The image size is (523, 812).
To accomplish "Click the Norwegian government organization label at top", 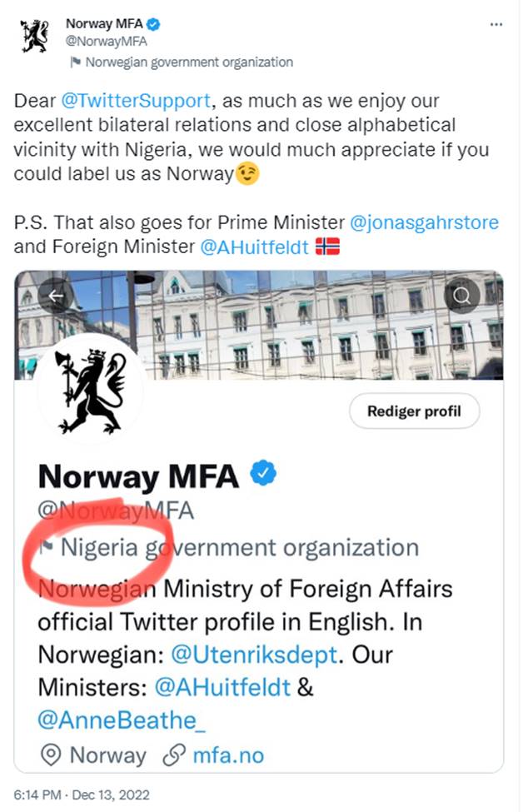I will pos(189,62).
